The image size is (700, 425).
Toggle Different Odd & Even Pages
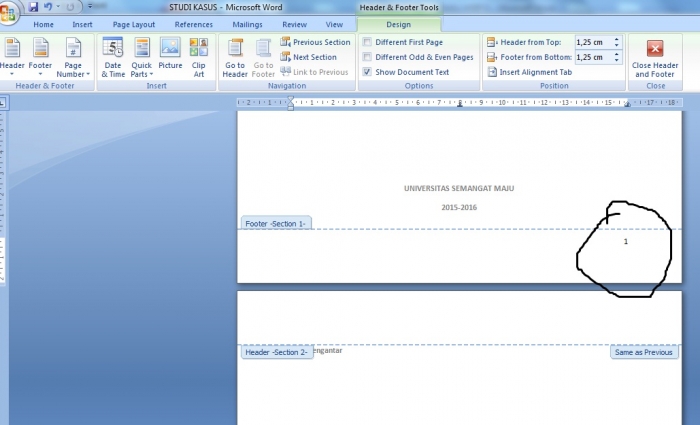(367, 57)
